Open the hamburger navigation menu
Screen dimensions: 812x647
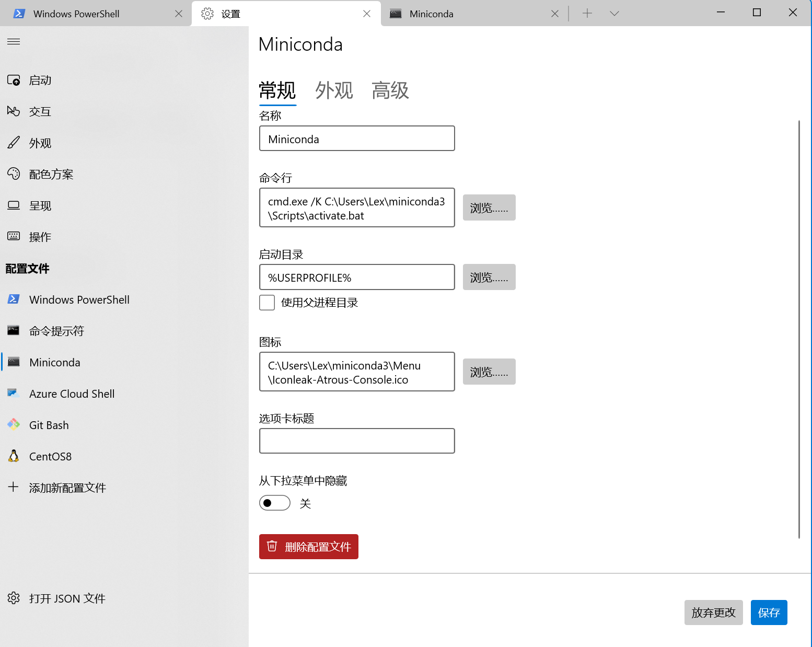(x=13, y=41)
